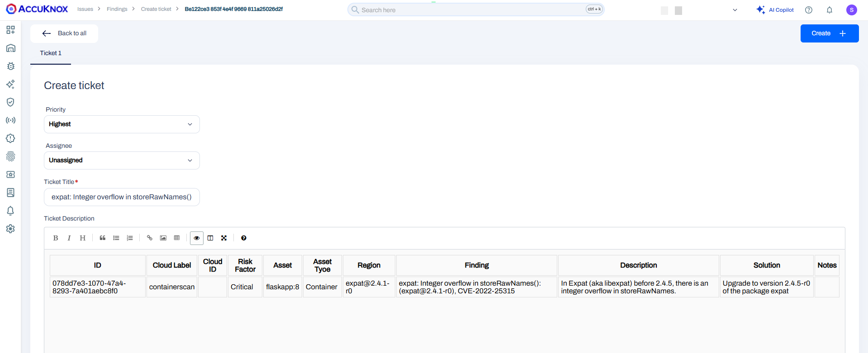868x353 pixels.
Task: Go to Findings in breadcrumb
Action: (117, 9)
